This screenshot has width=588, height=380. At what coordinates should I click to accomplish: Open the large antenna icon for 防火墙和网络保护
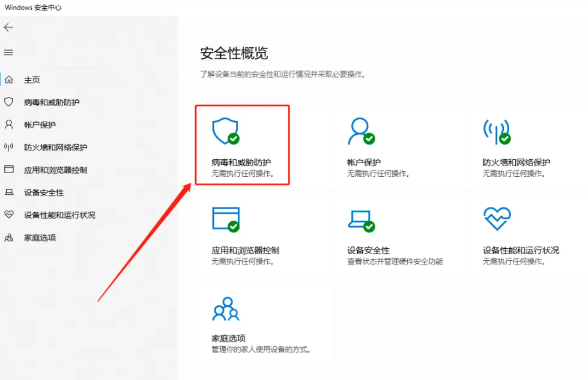[497, 132]
